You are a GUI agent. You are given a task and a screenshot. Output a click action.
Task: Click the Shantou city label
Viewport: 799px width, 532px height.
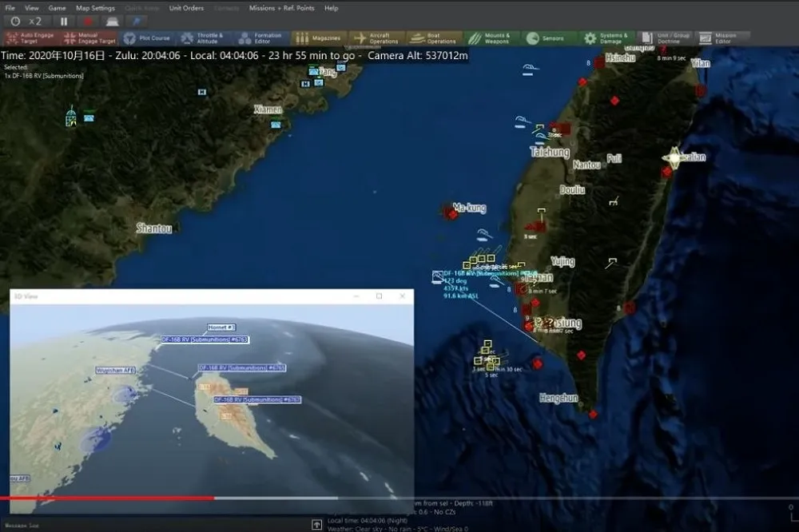[154, 228]
